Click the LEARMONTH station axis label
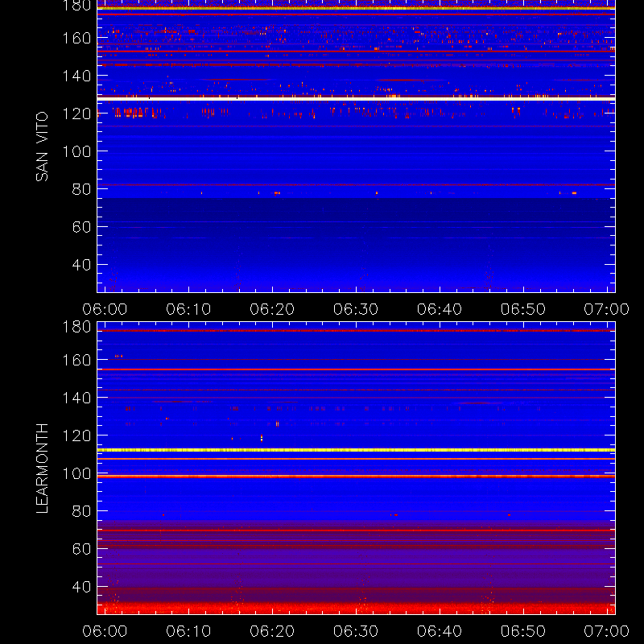Viewport: 644px width, 644px height. tap(42, 469)
